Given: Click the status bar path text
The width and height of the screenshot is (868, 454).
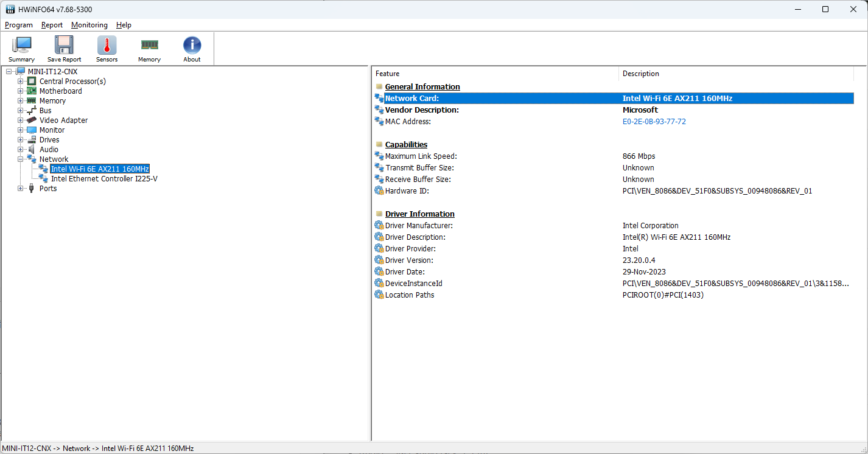Looking at the screenshot, I should 98,448.
